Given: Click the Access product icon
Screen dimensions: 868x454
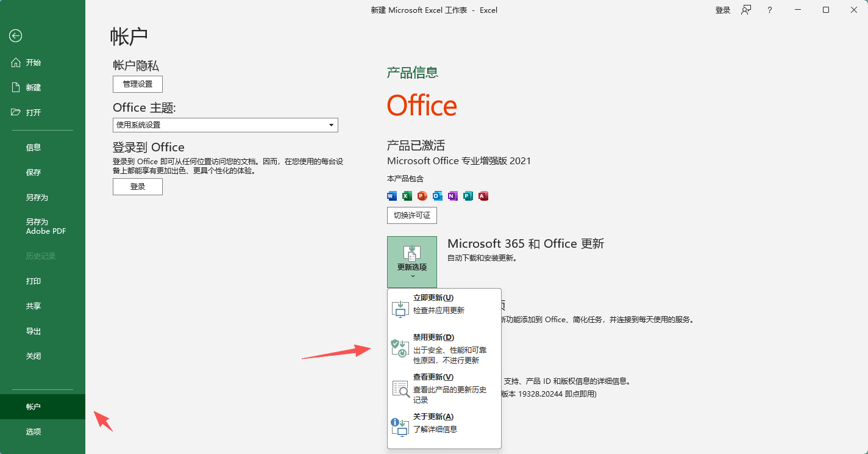Looking at the screenshot, I should pos(483,196).
